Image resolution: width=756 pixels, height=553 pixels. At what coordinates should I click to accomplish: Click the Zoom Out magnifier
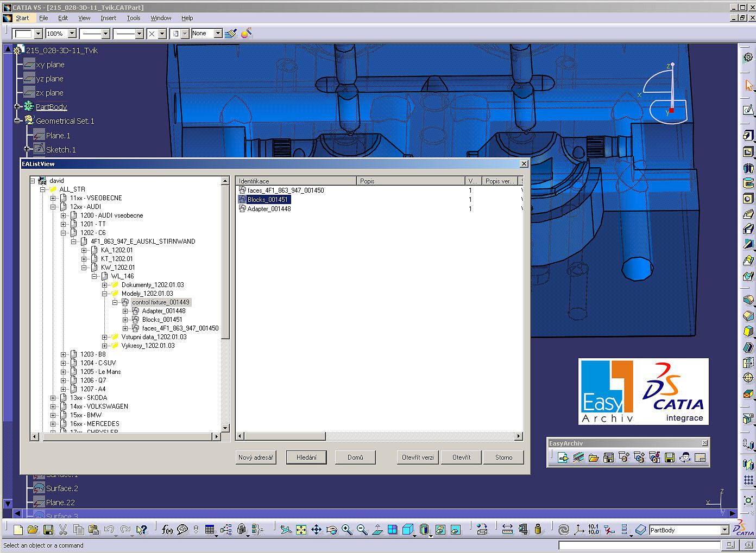click(x=362, y=530)
